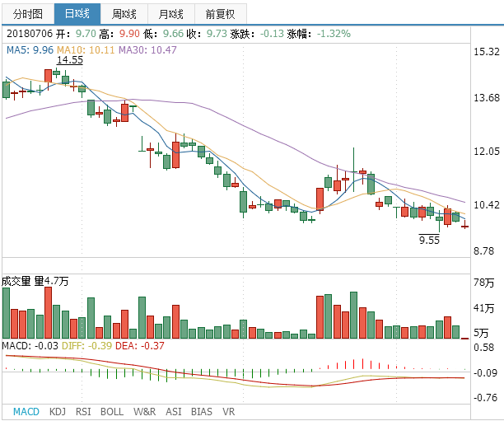Screen dimensions: 504x421
Task: Switch to the W&R indicator
Action: pyautogui.click(x=145, y=412)
